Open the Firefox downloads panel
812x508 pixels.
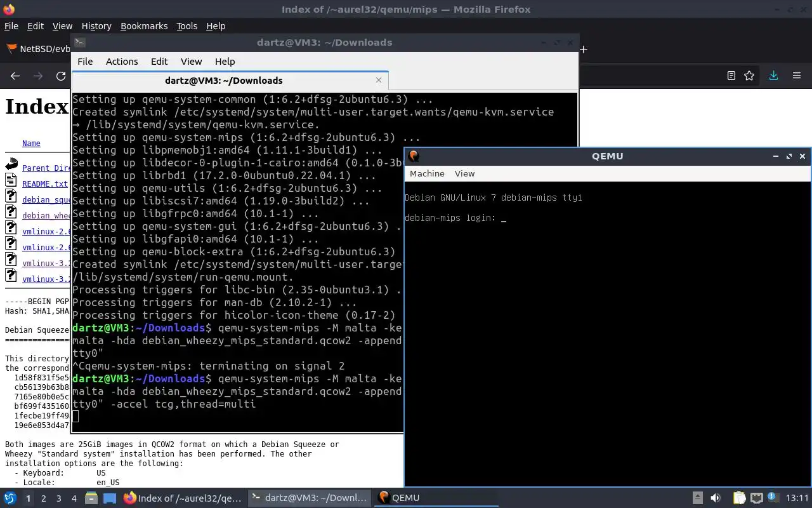click(x=773, y=76)
